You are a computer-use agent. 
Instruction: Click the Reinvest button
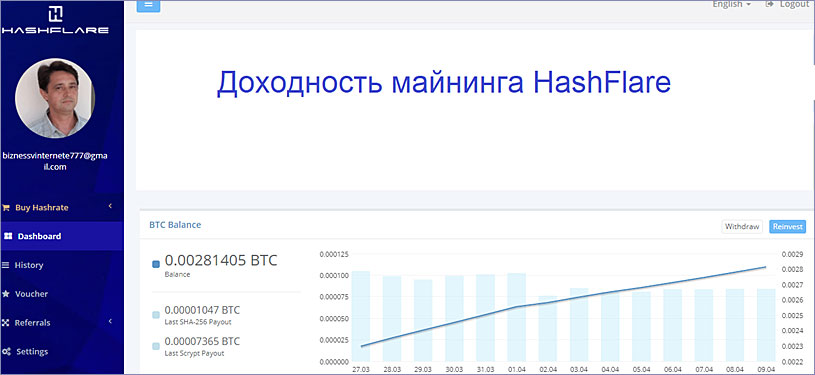(787, 227)
